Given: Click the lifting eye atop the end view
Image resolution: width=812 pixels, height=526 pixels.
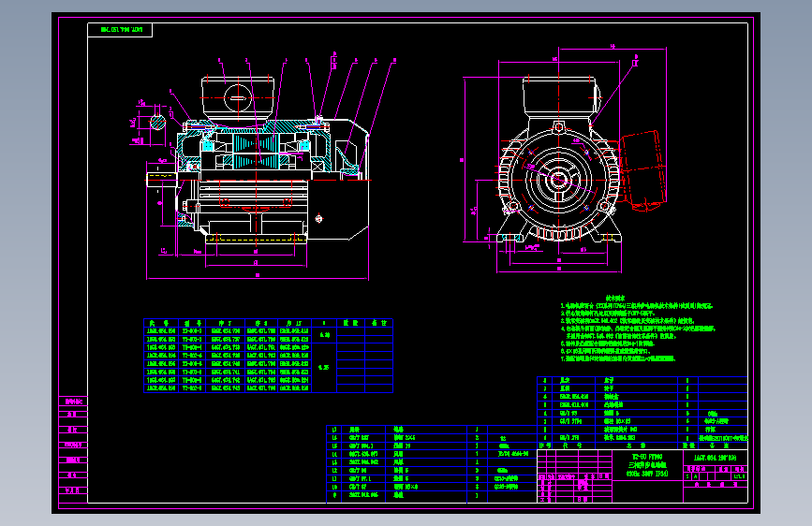Looking at the screenshot, I should [558, 127].
